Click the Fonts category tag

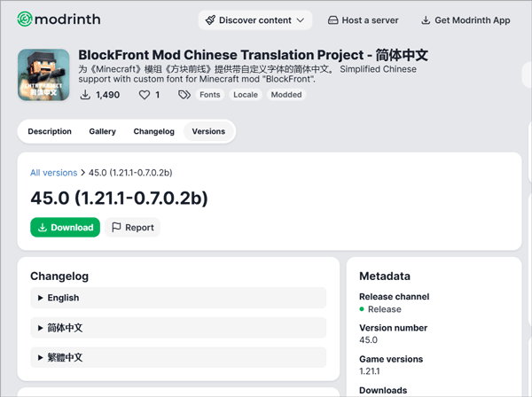[209, 95]
